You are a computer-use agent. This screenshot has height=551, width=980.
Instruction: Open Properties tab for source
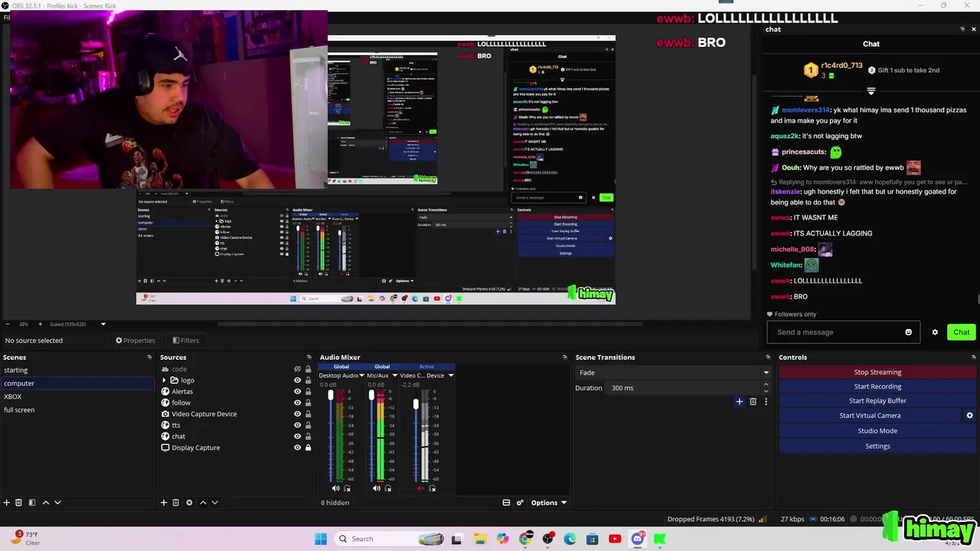136,341
